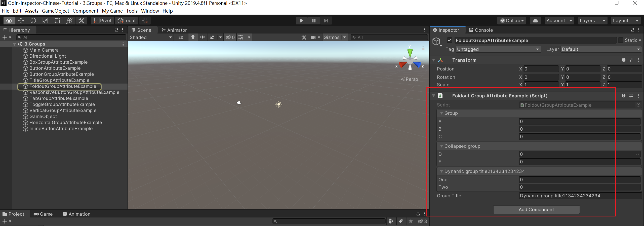Switch to the Animation tab

76,214
